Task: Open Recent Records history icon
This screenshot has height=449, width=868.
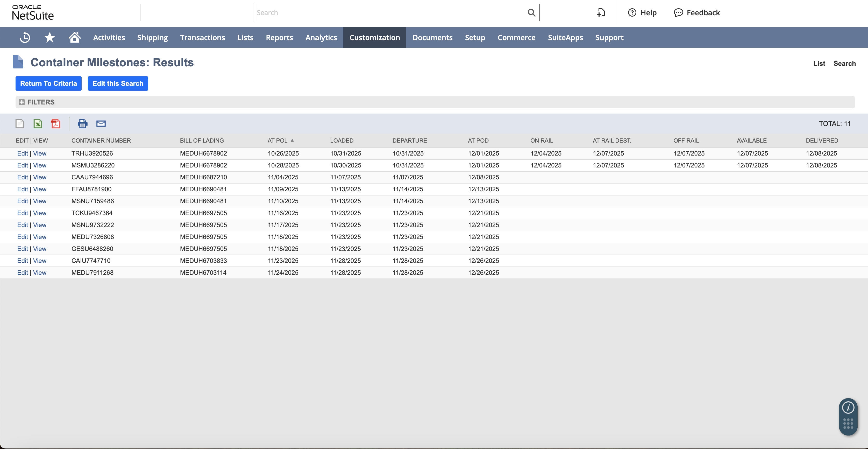Action: (25, 37)
